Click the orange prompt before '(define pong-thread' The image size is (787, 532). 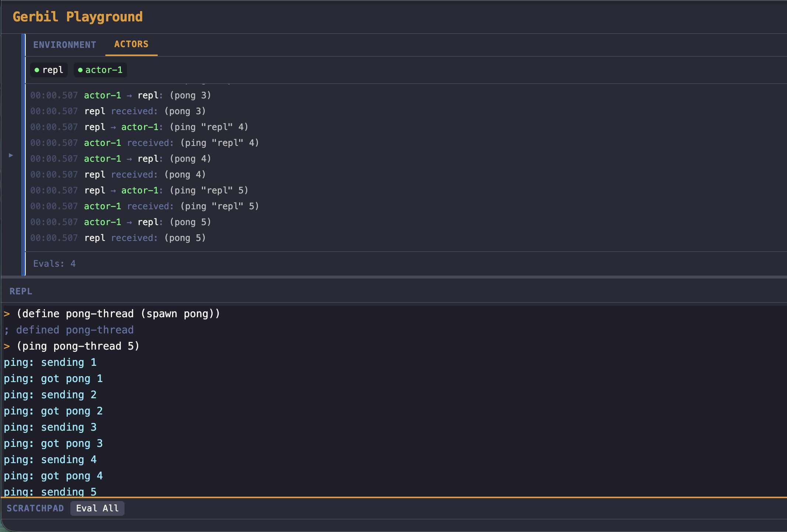click(x=7, y=314)
